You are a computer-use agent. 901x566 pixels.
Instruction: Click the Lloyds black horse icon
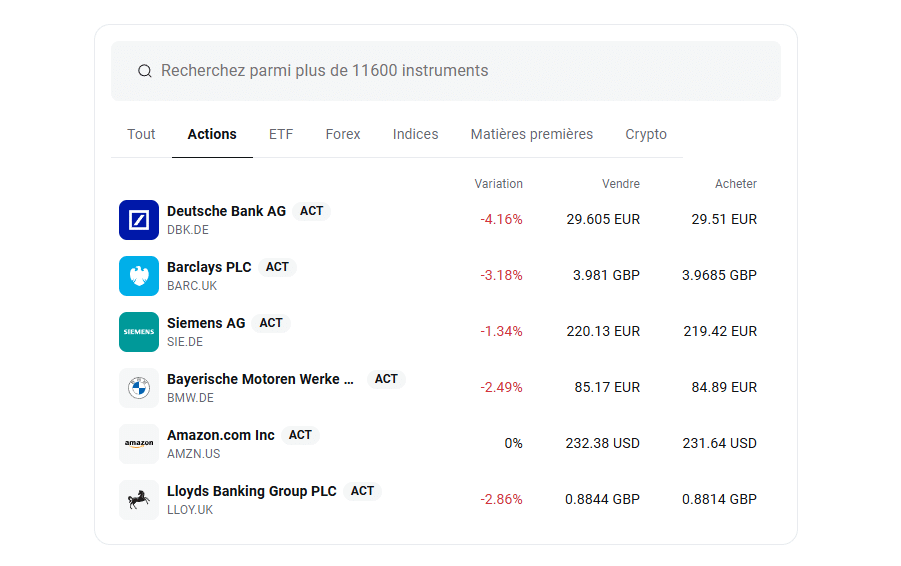(x=139, y=500)
